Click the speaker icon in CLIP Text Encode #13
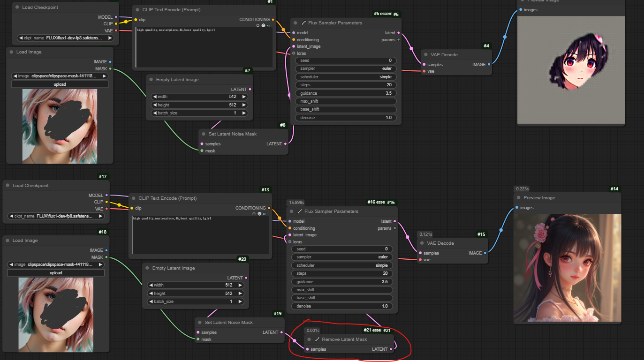This screenshot has height=362, width=644. click(264, 214)
